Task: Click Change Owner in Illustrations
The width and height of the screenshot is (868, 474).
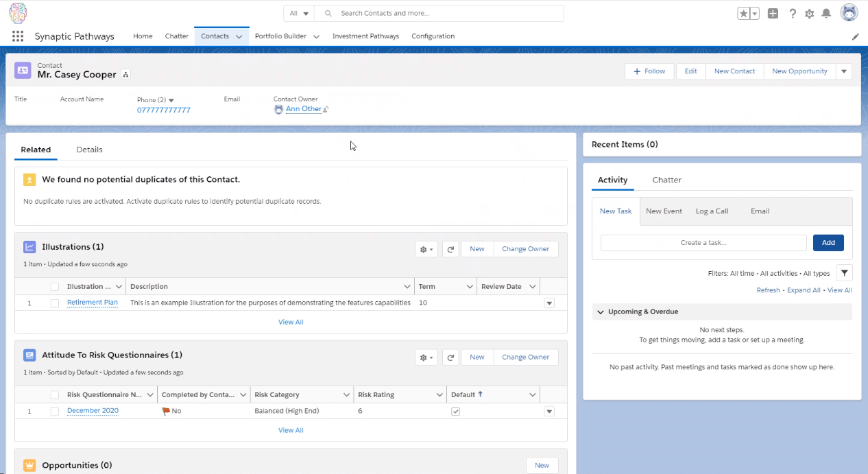Action: click(x=525, y=249)
